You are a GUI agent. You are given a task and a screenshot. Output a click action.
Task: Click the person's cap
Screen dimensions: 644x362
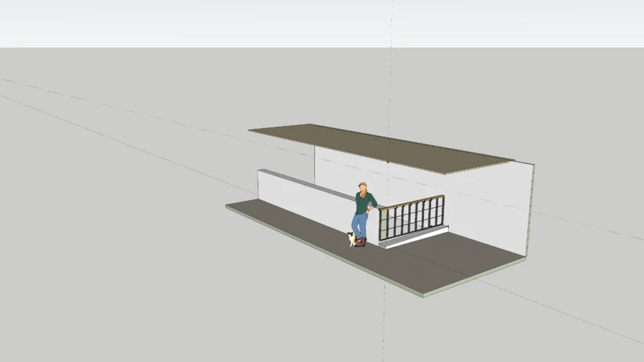(362, 185)
